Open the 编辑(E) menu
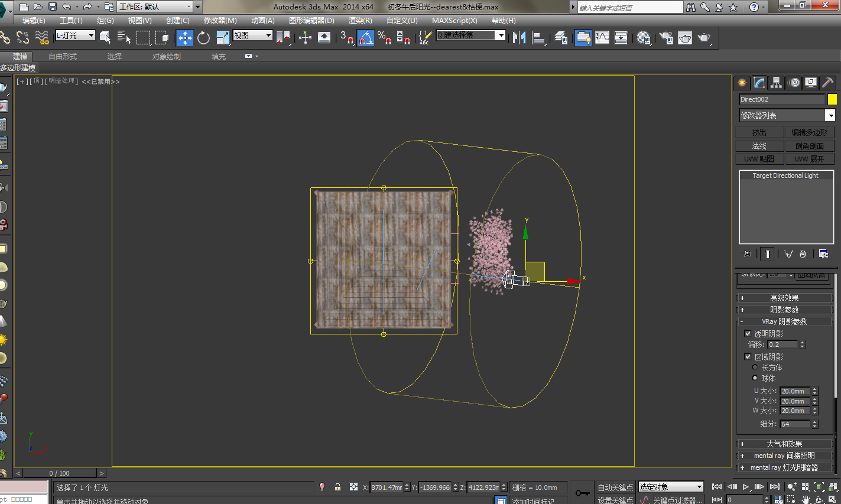Screen dimensions: 841x504 pyautogui.click(x=34, y=20)
